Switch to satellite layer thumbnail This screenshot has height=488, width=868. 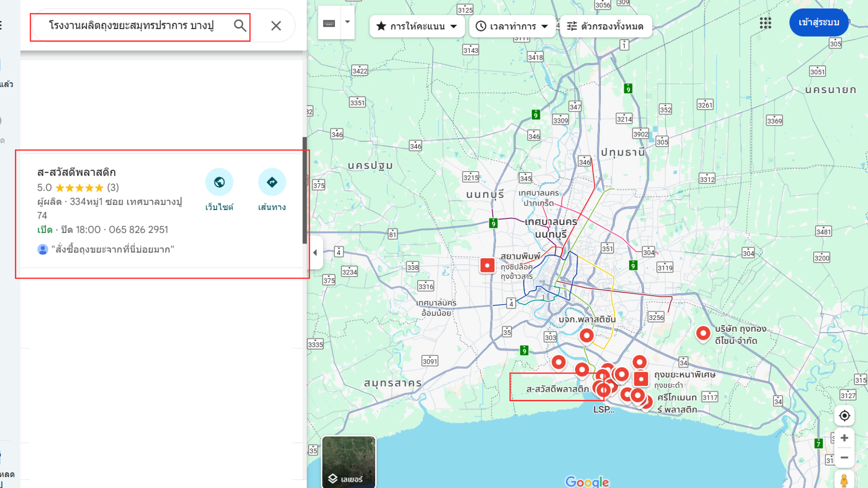tap(349, 462)
